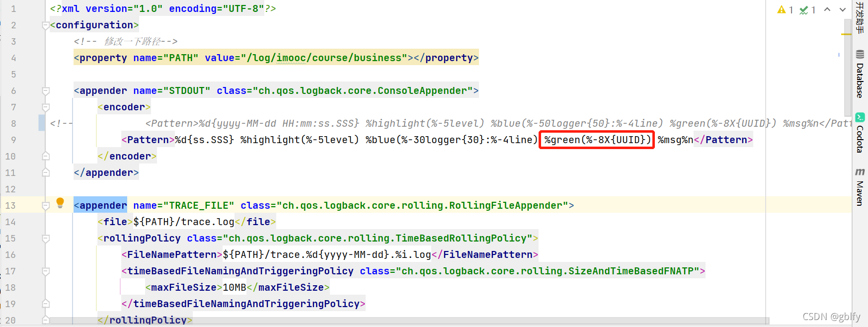The width and height of the screenshot is (868, 327).
Task: Click the closing encoder tag
Action: pyautogui.click(x=127, y=157)
